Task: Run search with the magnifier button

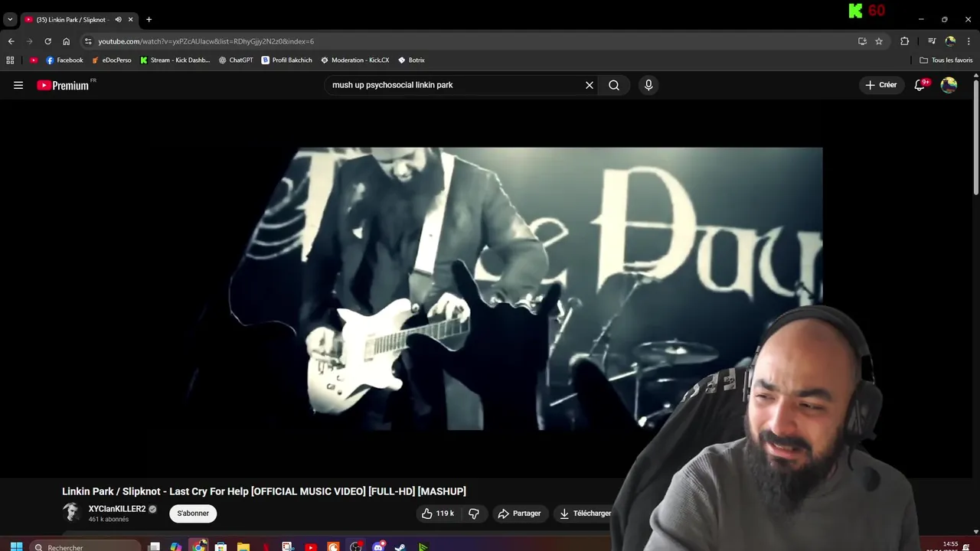Action: [614, 85]
